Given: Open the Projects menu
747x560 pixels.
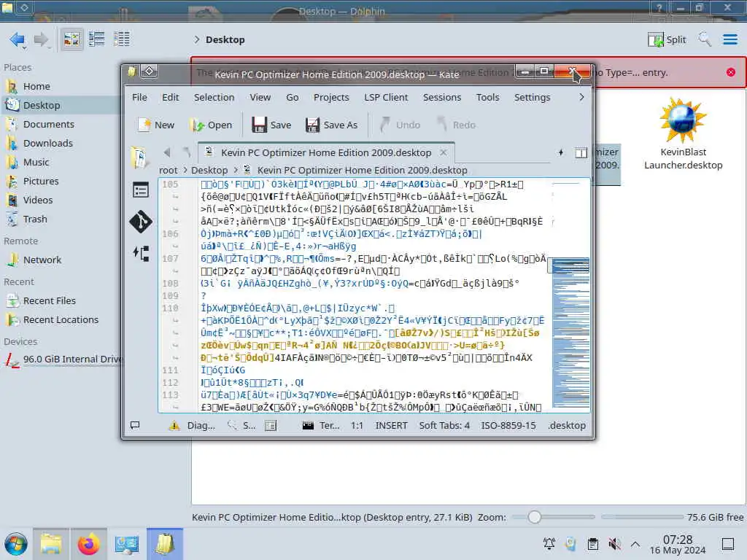Looking at the screenshot, I should (331, 97).
